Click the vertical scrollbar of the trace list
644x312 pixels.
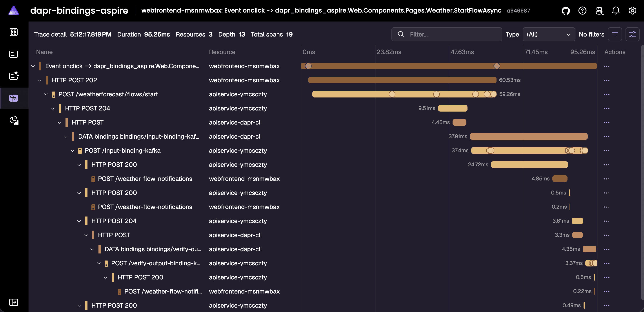pos(642,173)
